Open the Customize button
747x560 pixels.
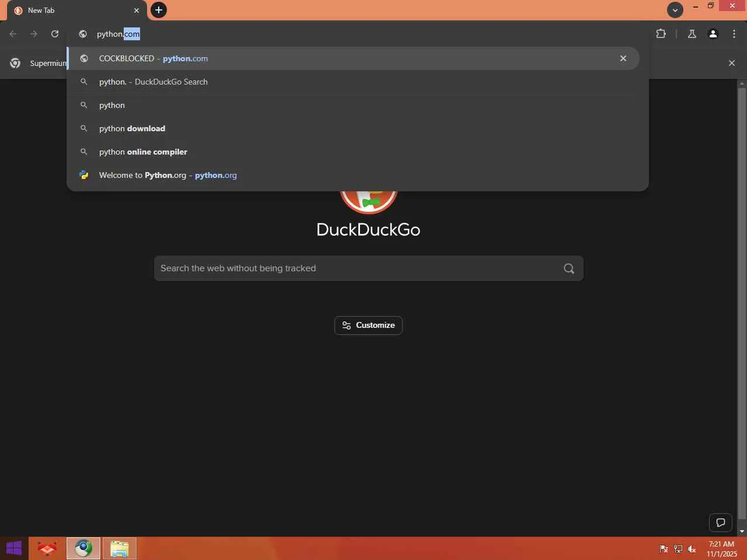(x=368, y=325)
